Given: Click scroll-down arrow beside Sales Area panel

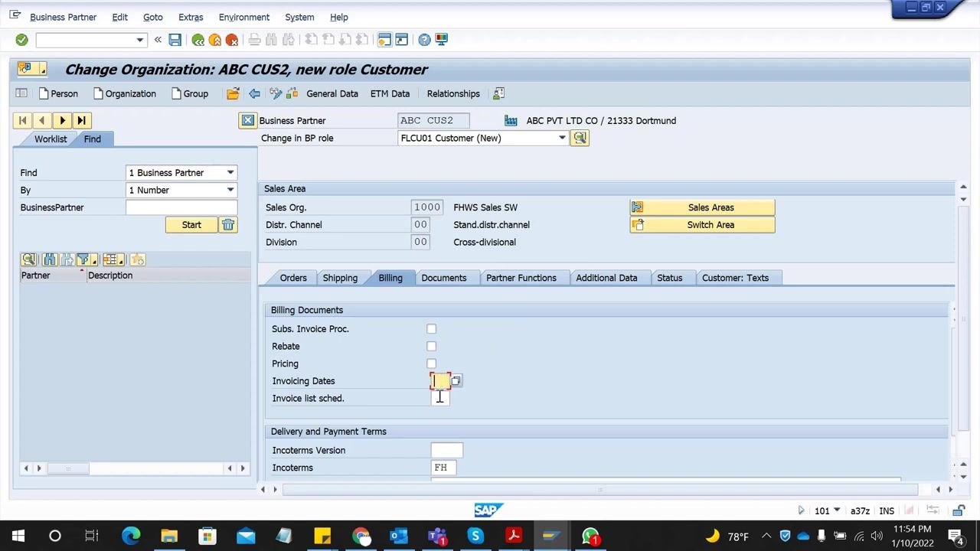Looking at the screenshot, I should coord(963,200).
